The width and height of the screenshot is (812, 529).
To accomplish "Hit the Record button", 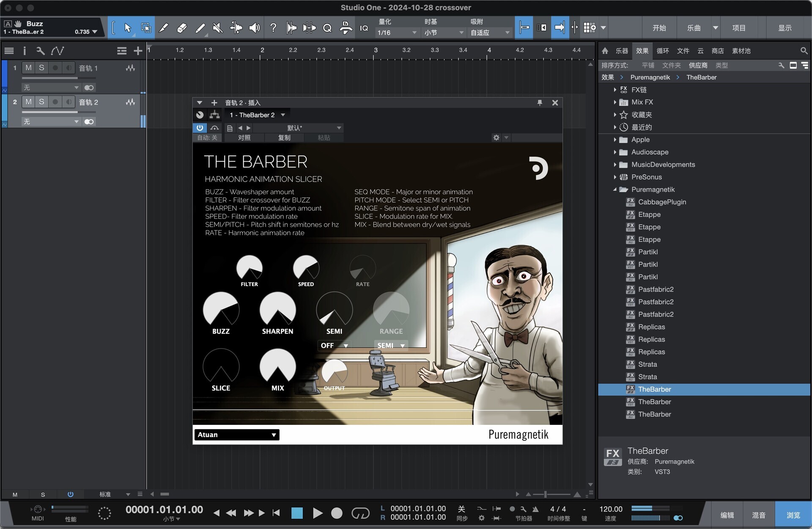I will point(337,513).
